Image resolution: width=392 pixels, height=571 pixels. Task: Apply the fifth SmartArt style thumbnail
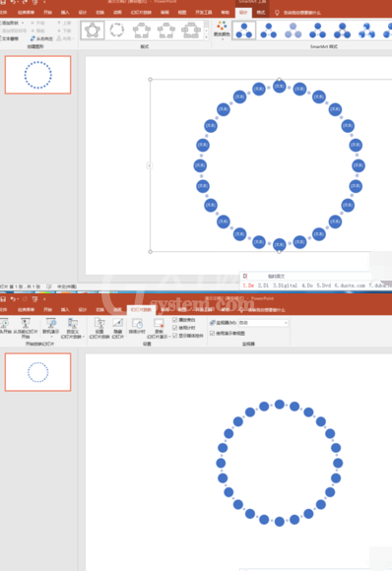[342, 31]
